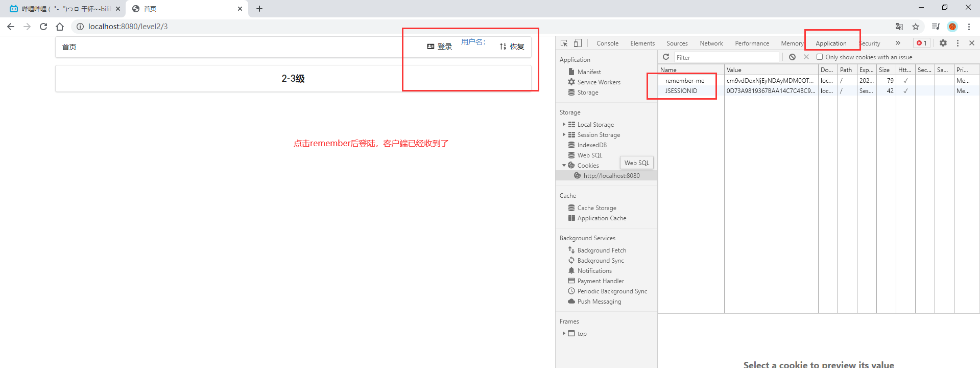The width and height of the screenshot is (980, 368).
Task: Refresh the cookies table
Action: click(x=666, y=57)
